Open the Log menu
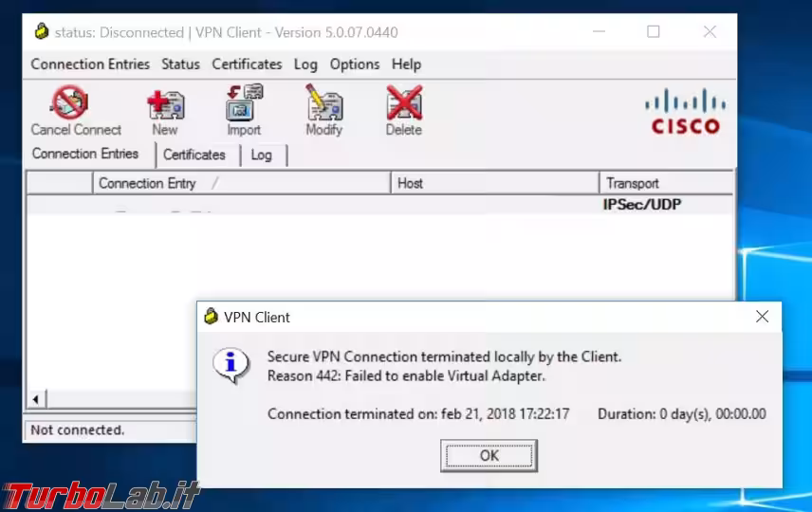This screenshot has width=812, height=512. 305,64
